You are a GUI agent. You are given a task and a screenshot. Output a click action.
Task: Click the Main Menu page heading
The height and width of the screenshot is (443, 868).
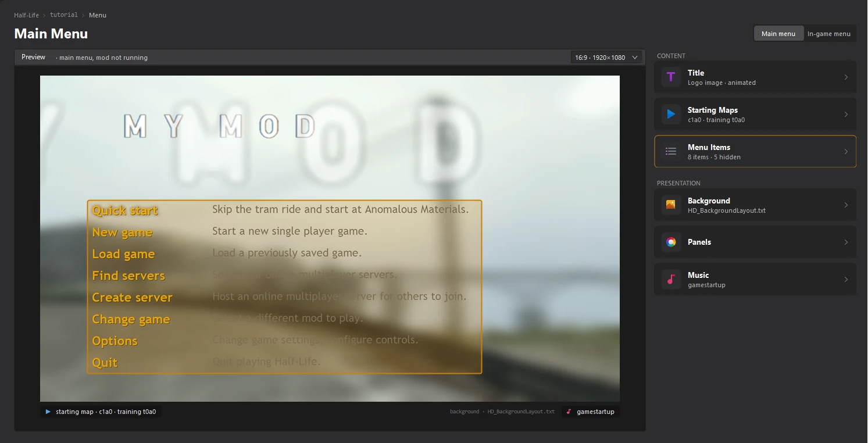coord(51,34)
